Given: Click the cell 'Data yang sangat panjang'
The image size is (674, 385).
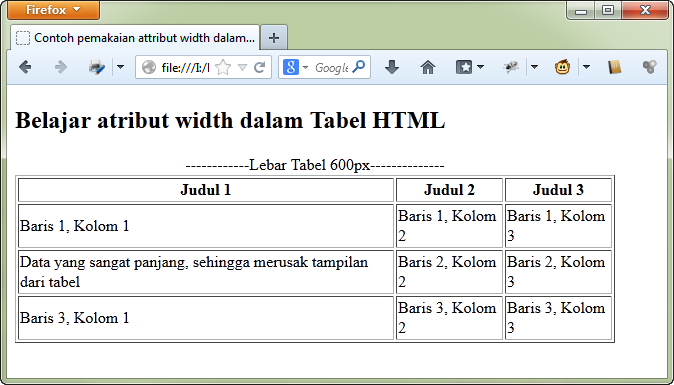Looking at the screenshot, I should pyautogui.click(x=206, y=272).
